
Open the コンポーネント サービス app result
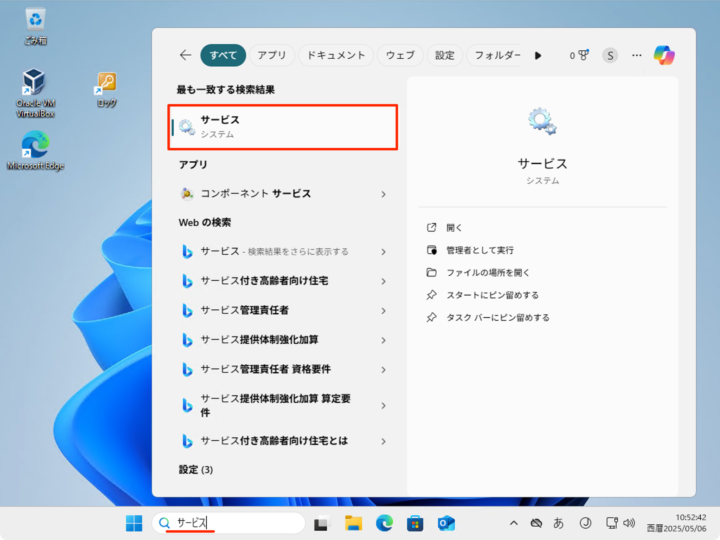[278, 194]
